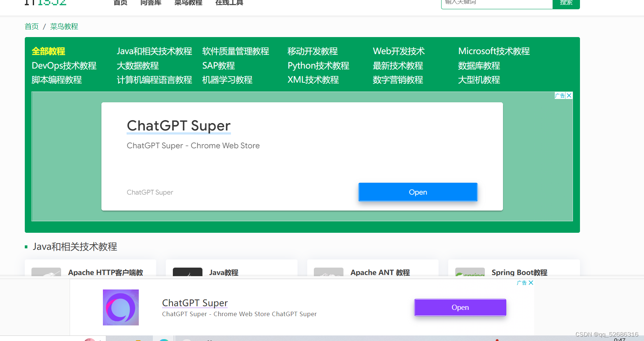Close the bottom banner ad
Image resolution: width=644 pixels, height=341 pixels.
point(531,283)
